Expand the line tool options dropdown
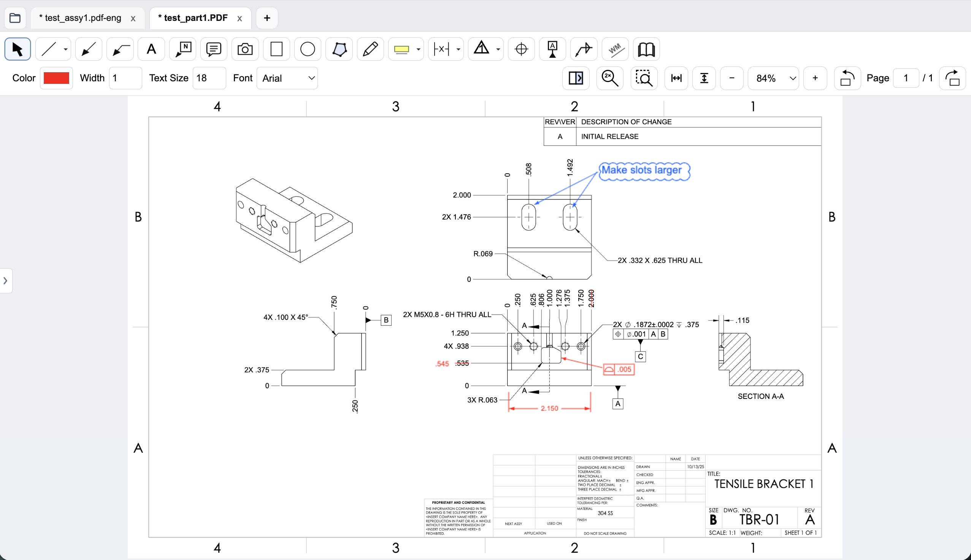Image resolution: width=971 pixels, height=560 pixels. pos(66,49)
